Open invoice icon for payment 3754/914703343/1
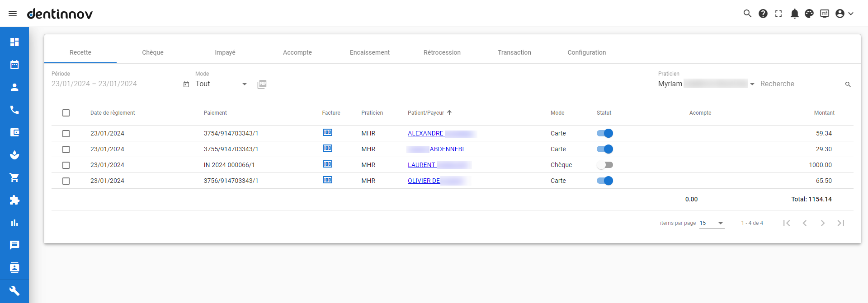This screenshot has width=868, height=303. (327, 132)
